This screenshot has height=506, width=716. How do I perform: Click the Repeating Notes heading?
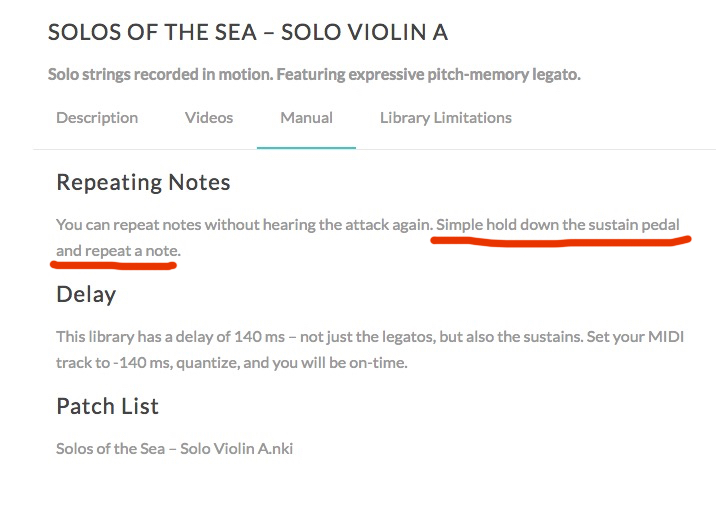[x=143, y=183]
